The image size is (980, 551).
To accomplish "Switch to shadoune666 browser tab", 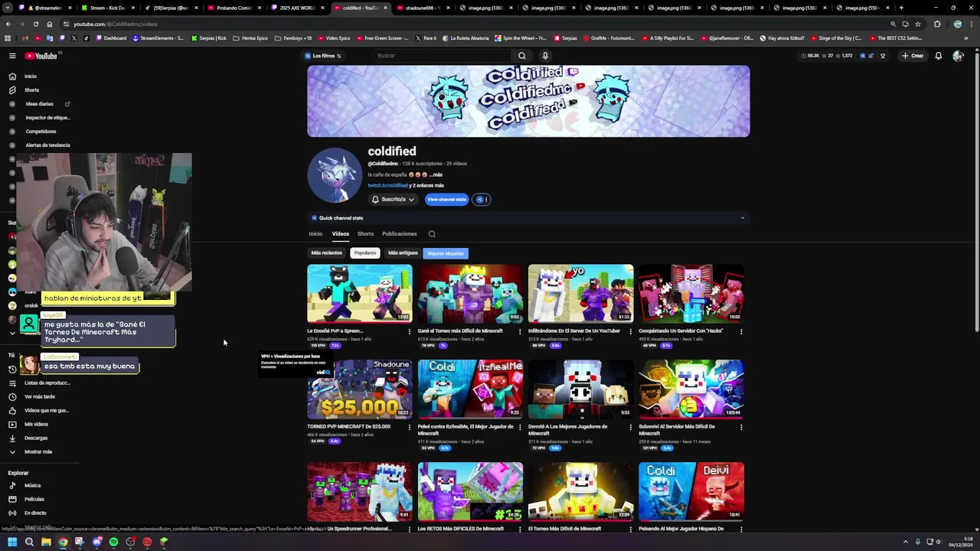I will [423, 8].
